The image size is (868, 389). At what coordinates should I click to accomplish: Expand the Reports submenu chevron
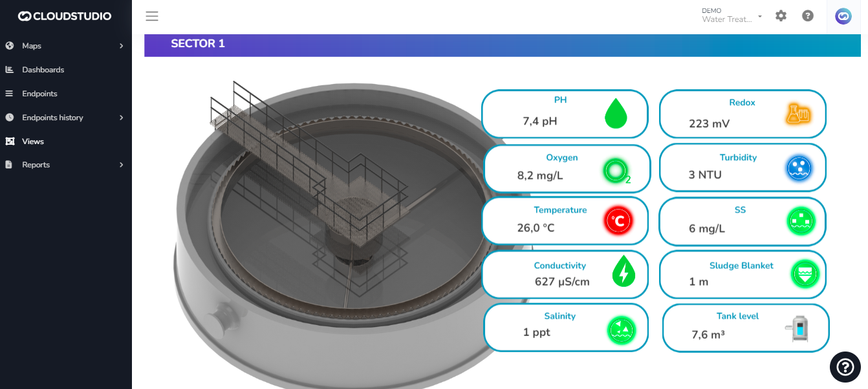click(121, 165)
